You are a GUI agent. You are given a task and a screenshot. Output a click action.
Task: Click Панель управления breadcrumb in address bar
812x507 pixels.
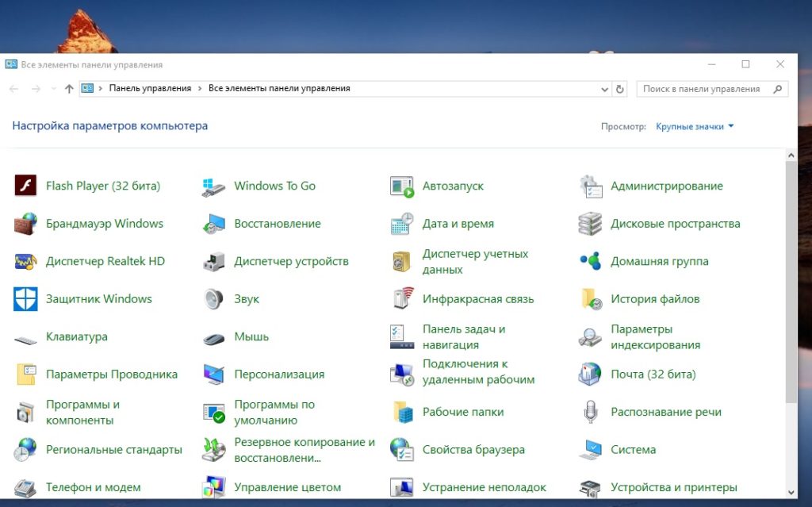150,89
